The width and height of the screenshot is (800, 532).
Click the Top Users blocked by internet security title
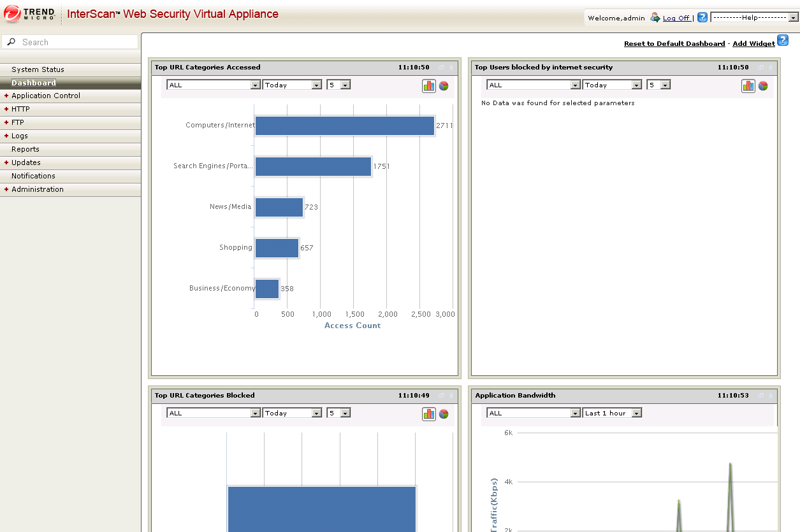pos(543,67)
